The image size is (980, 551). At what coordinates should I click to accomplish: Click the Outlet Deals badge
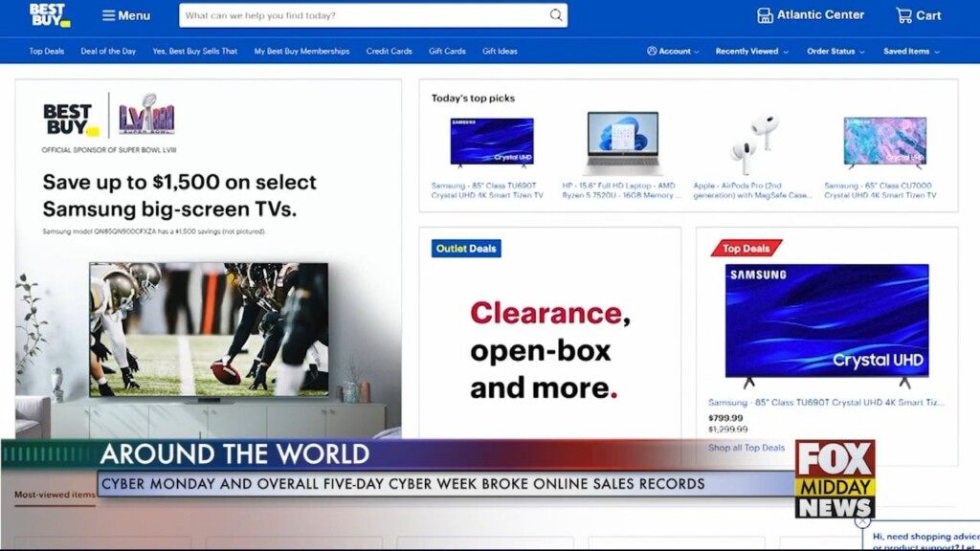pyautogui.click(x=466, y=249)
